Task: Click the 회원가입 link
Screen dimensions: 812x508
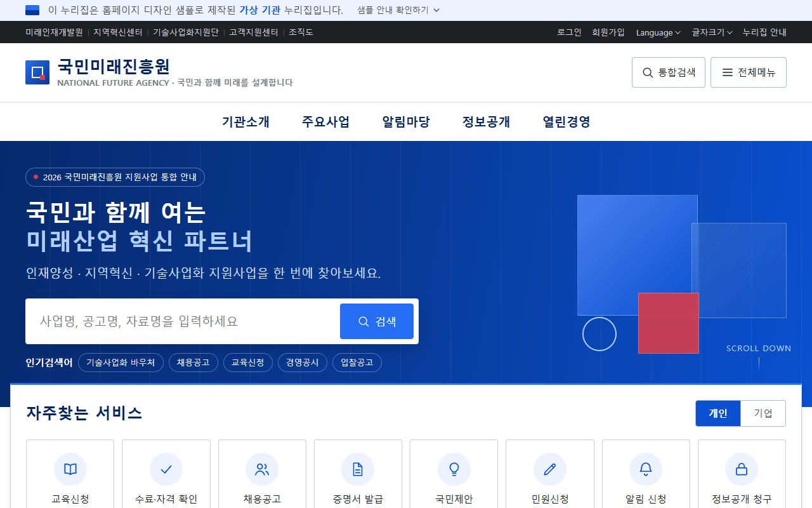Action: [608, 32]
